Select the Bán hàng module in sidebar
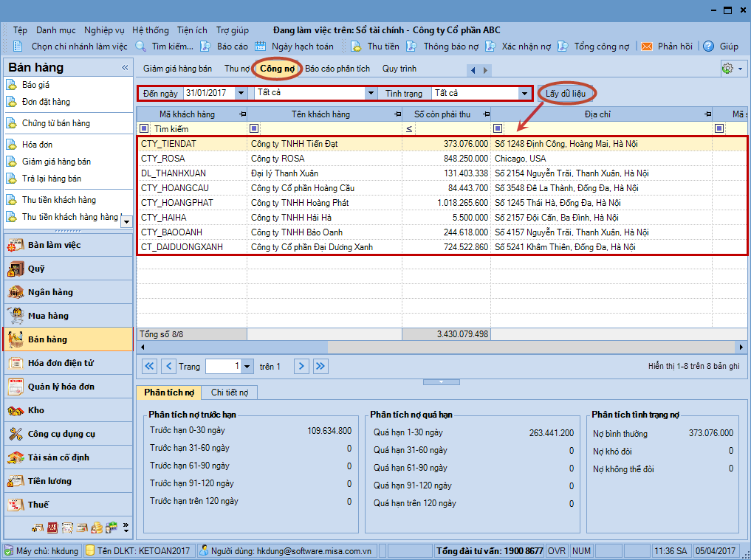The width and height of the screenshot is (751, 560). pyautogui.click(x=68, y=339)
